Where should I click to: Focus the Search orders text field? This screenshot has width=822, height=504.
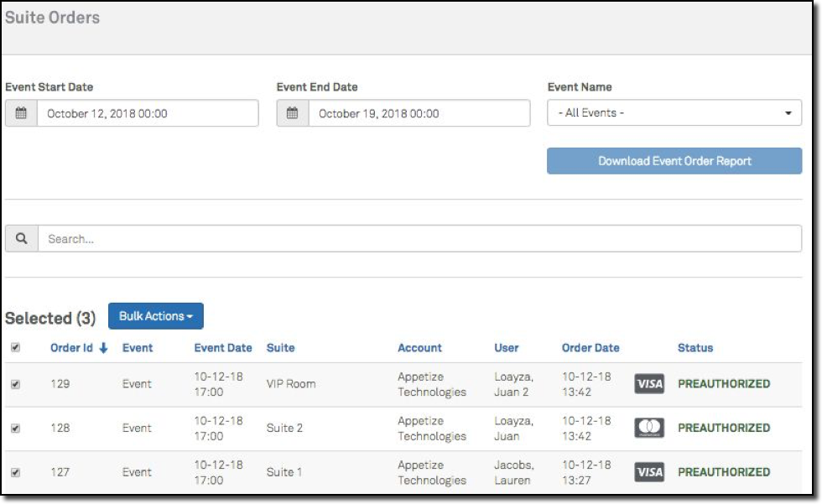(x=419, y=239)
